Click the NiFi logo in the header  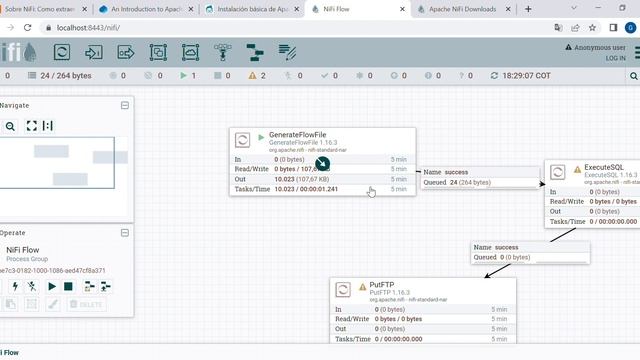click(x=19, y=52)
